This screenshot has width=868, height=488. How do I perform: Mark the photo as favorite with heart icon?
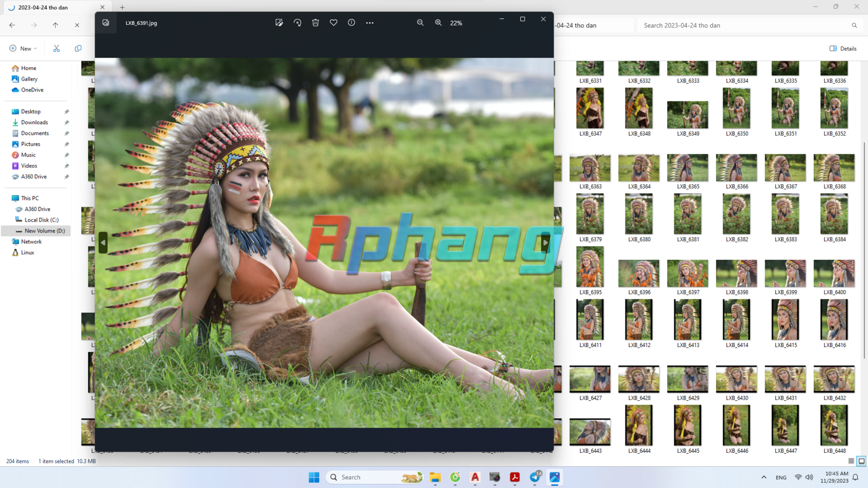pos(334,23)
